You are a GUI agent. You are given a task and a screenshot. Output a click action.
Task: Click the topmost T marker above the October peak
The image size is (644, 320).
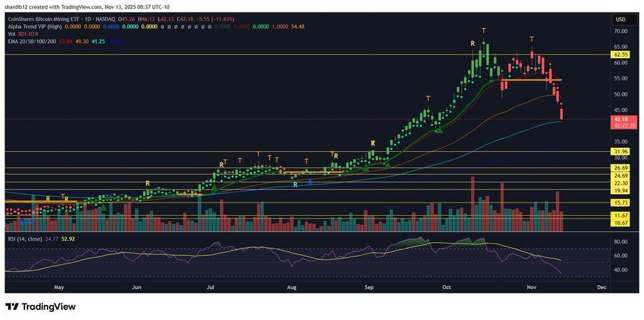point(484,31)
